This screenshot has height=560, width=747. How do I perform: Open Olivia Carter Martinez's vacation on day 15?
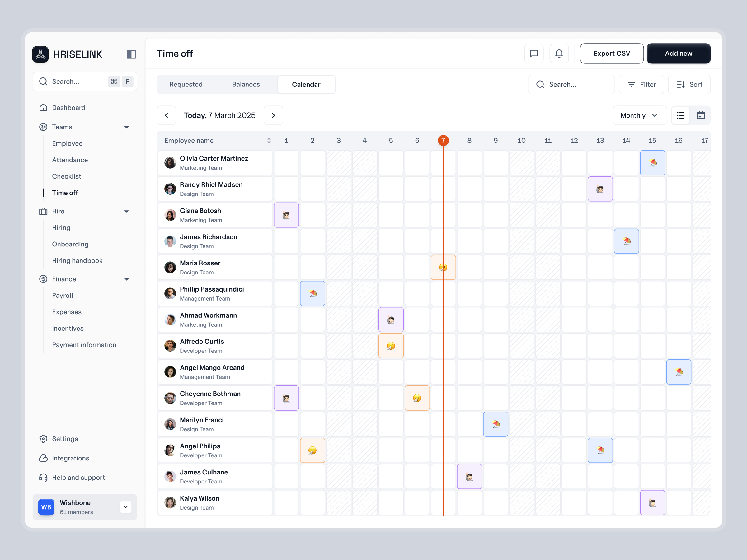pos(652,163)
